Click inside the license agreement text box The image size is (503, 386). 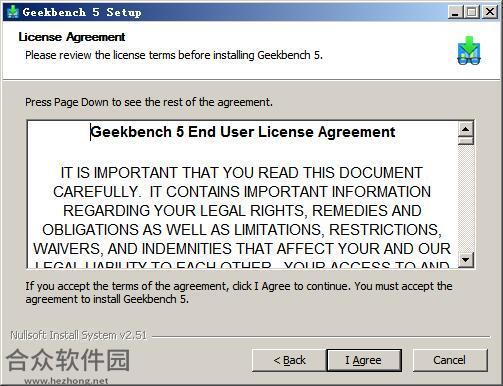pyautogui.click(x=242, y=194)
